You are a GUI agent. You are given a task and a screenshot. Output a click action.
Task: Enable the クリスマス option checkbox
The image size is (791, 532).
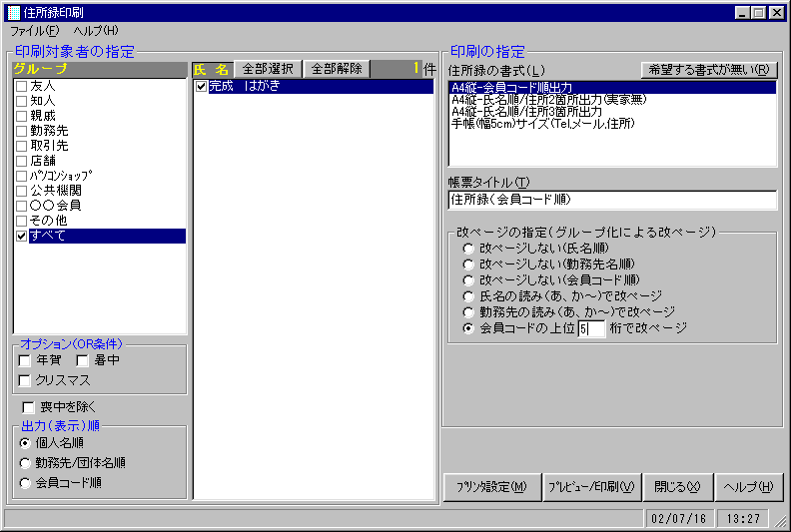(x=25, y=381)
